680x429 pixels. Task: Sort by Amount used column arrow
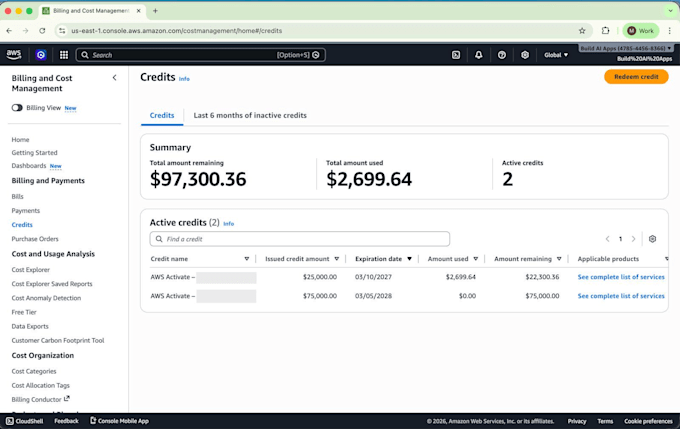[475, 259]
